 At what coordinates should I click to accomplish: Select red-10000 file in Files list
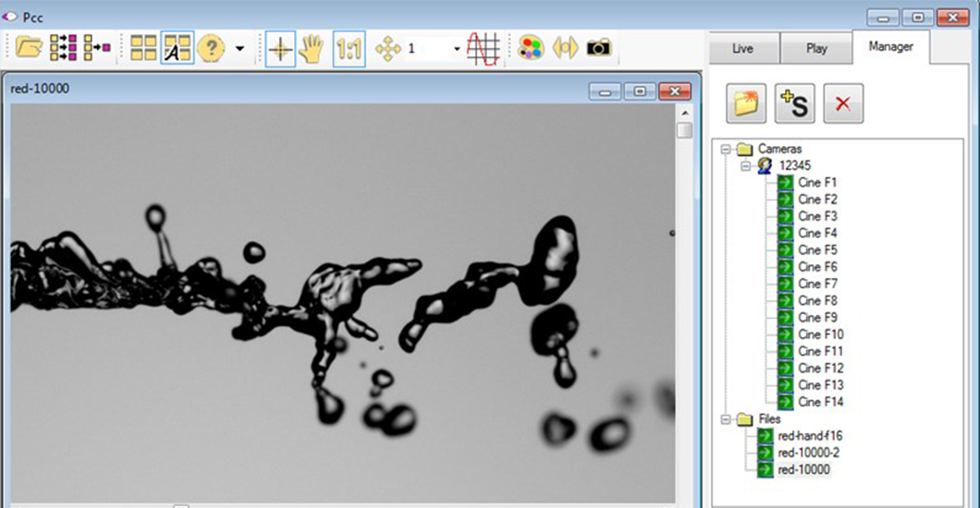pyautogui.click(x=803, y=470)
